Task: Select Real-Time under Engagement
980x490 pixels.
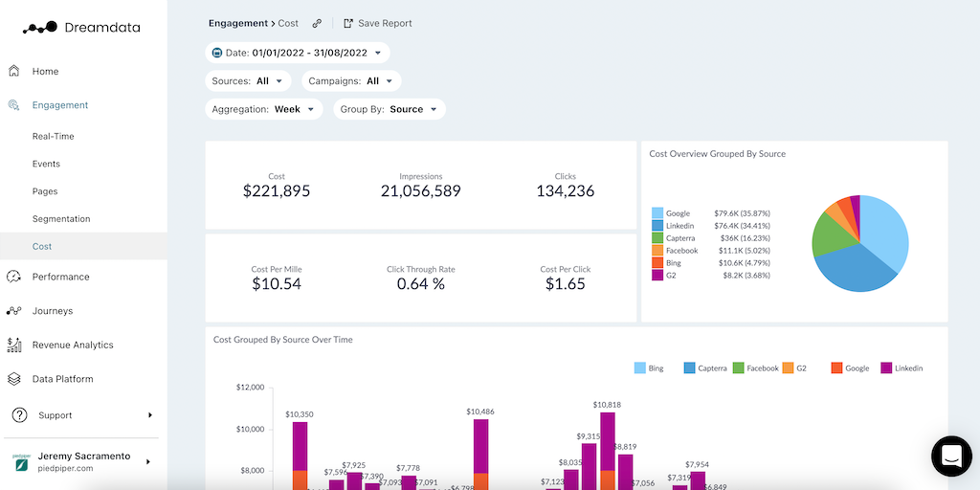Action: click(x=53, y=137)
